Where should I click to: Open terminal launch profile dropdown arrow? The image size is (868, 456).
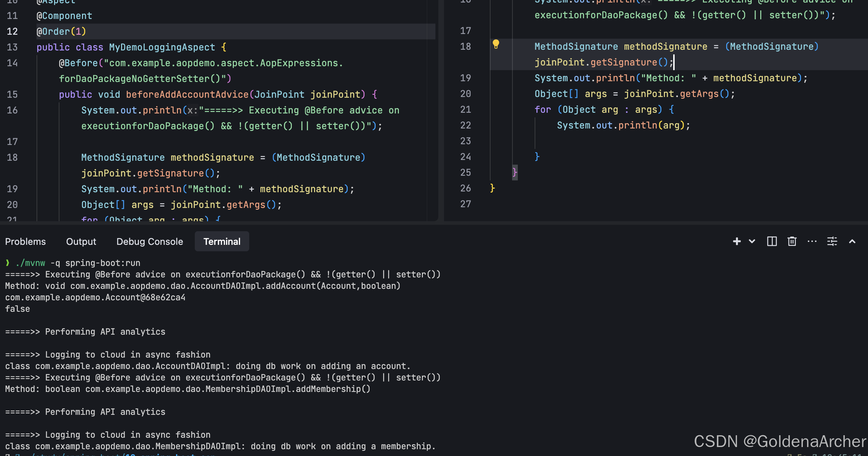coord(752,241)
